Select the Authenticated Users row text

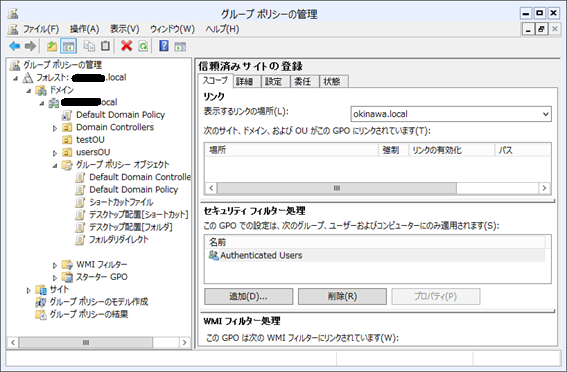[261, 255]
